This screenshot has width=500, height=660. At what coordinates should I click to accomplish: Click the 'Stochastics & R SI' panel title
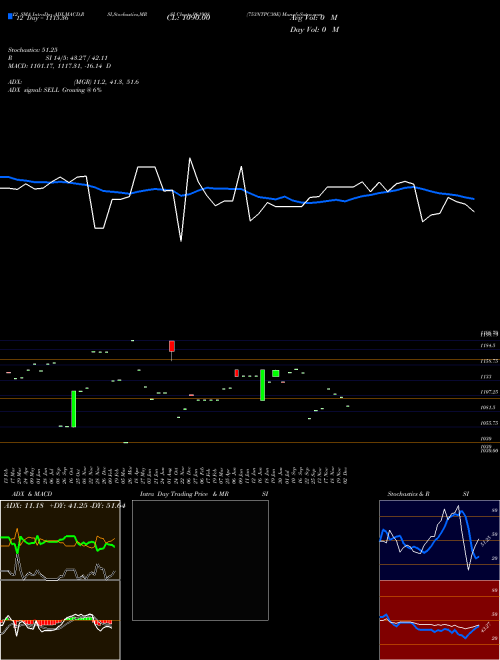pyautogui.click(x=428, y=494)
